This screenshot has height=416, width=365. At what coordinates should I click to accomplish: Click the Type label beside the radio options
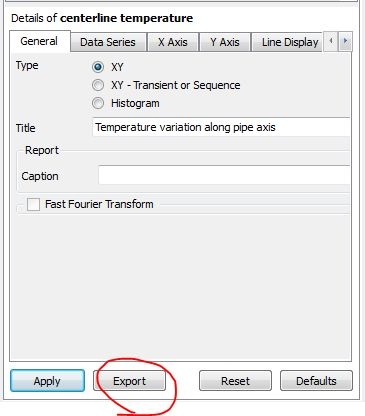point(27,65)
